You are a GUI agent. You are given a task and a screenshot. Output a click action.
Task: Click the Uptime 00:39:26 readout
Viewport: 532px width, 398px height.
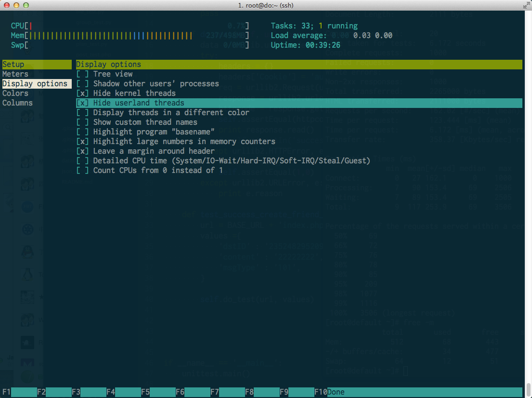tap(305, 45)
